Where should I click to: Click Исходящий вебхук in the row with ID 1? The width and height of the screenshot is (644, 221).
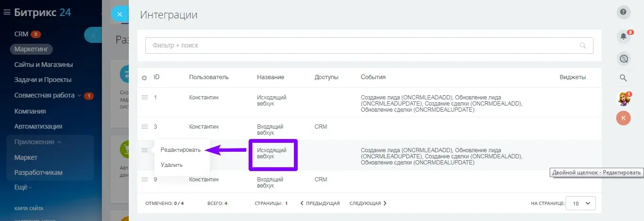click(272, 100)
